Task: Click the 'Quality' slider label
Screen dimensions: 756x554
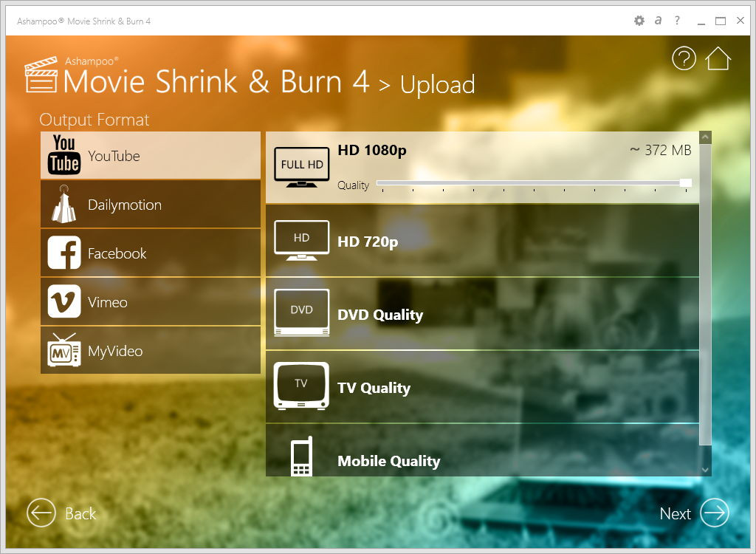Action: pyautogui.click(x=353, y=185)
